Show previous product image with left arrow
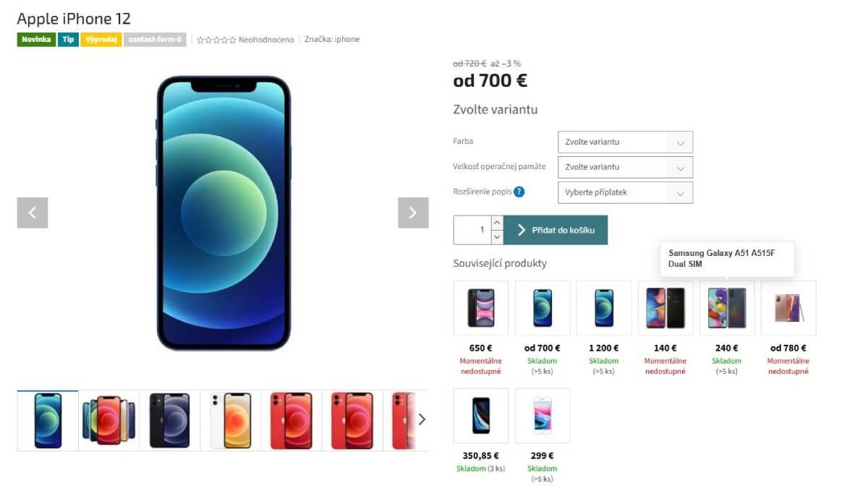868x488 pixels. pyautogui.click(x=33, y=213)
